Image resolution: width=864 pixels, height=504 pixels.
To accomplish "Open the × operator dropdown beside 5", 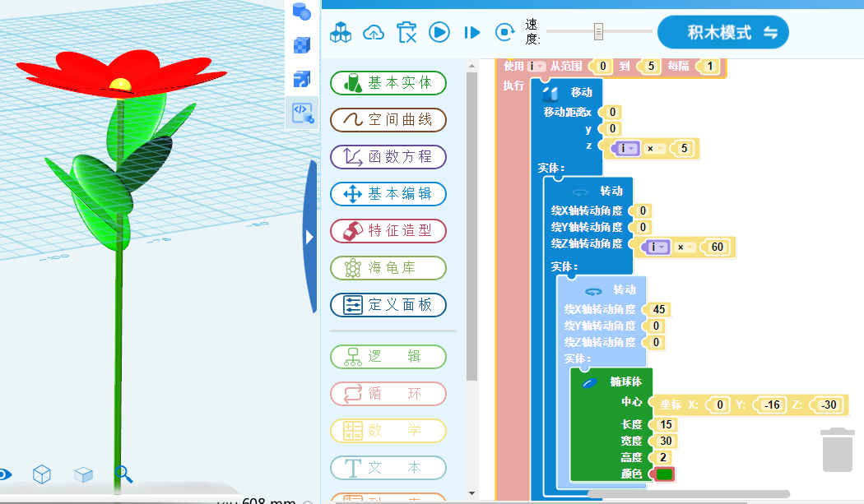I will (653, 148).
